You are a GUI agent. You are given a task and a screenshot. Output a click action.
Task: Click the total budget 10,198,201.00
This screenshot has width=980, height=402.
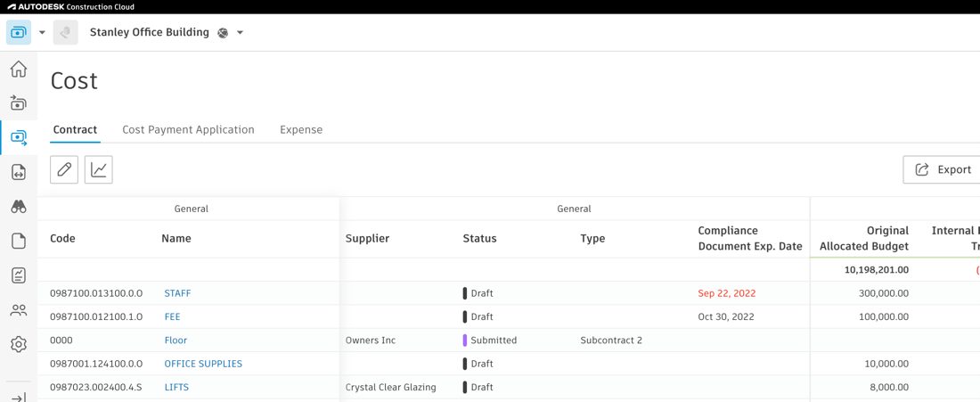click(x=877, y=270)
